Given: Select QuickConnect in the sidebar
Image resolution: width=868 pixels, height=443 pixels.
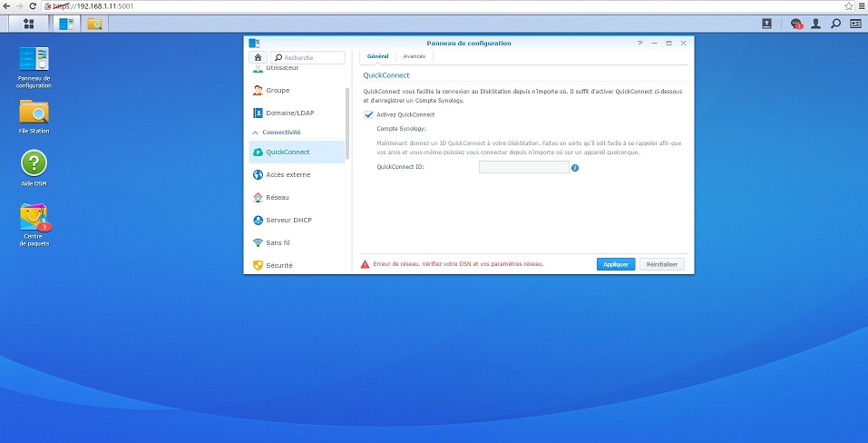Looking at the screenshot, I should click(x=297, y=153).
